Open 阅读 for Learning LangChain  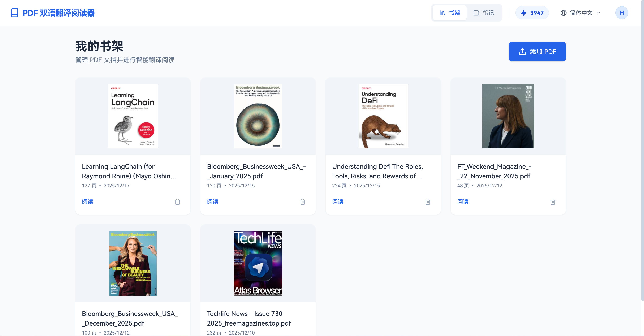tap(87, 202)
